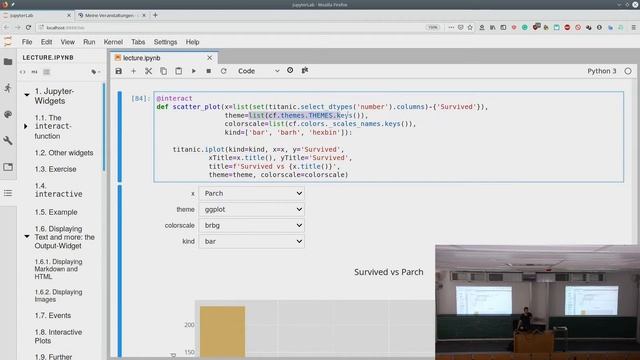Save the notebook with the floppy disk icon
The image size is (640, 360).
119,71
